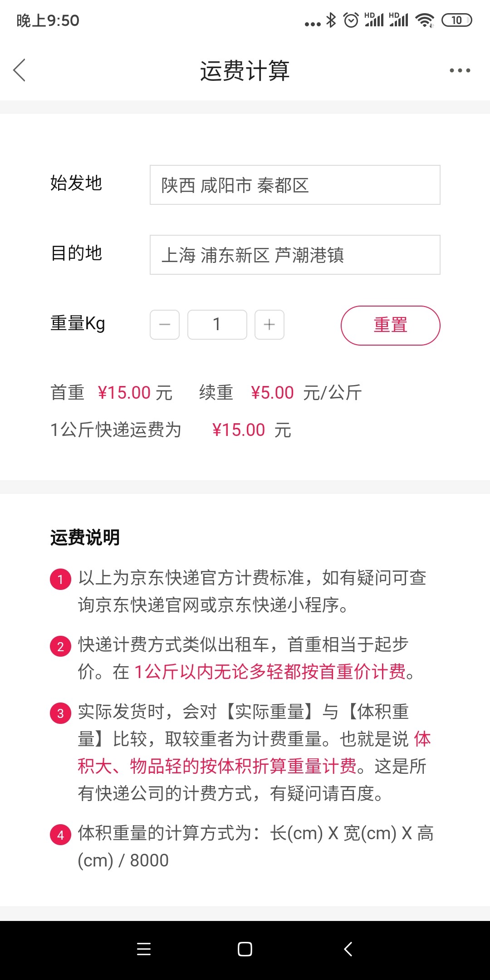Viewport: 490px width, 980px height.
Task: Tap the Android navigation back button
Action: click(348, 949)
